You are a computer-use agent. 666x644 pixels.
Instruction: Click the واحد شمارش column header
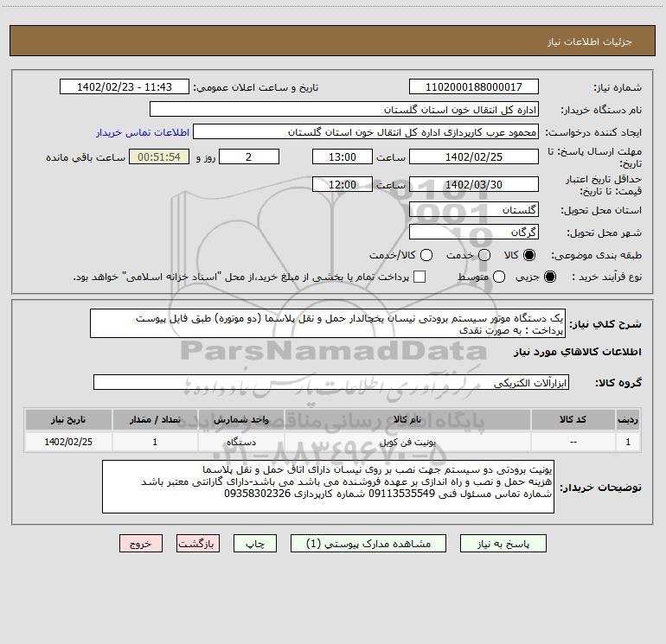[x=240, y=419]
